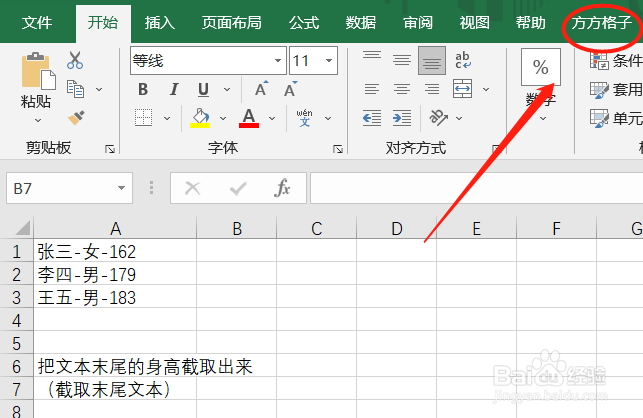Open the wén phonetic guide tool
Viewport: 643px width, 418px height.
point(304,118)
